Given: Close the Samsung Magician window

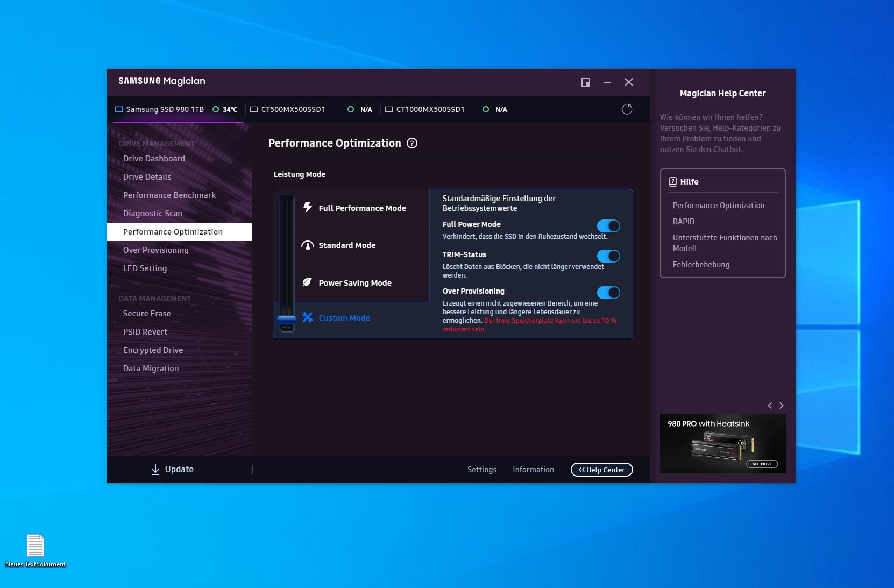Looking at the screenshot, I should click(x=629, y=82).
